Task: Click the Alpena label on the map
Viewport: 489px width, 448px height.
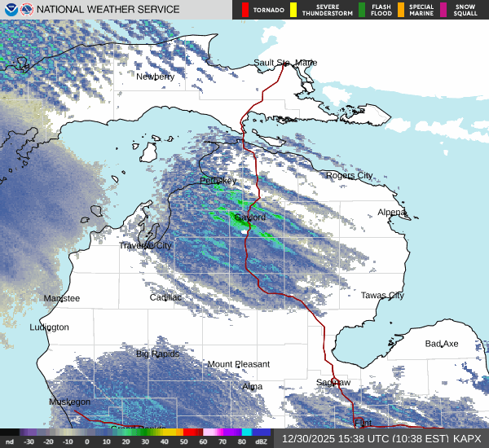Action: tap(391, 213)
